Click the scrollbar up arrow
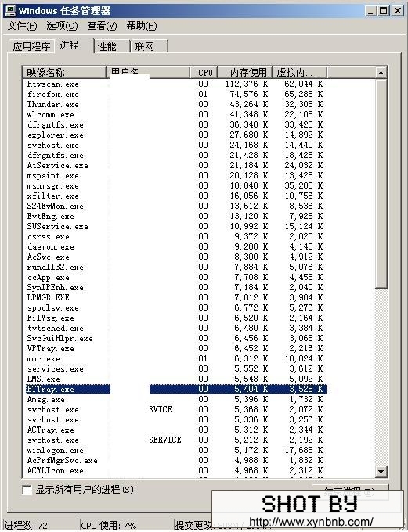 (x=381, y=73)
